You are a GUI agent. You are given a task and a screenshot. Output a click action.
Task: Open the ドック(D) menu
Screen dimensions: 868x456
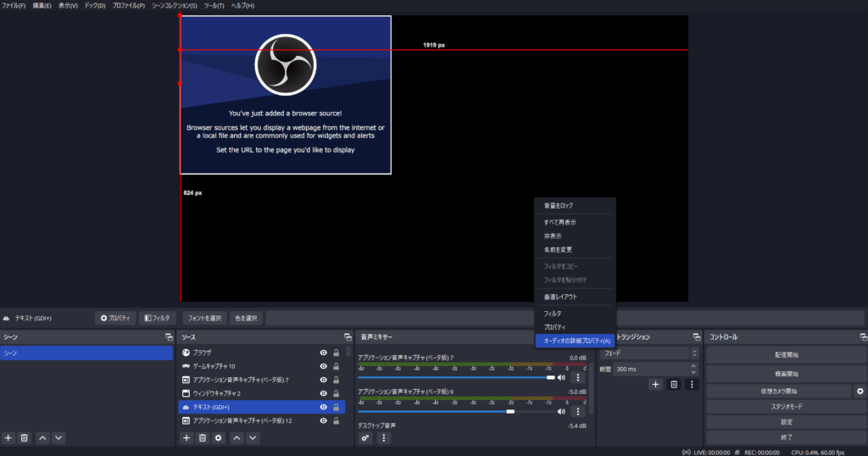coord(95,6)
